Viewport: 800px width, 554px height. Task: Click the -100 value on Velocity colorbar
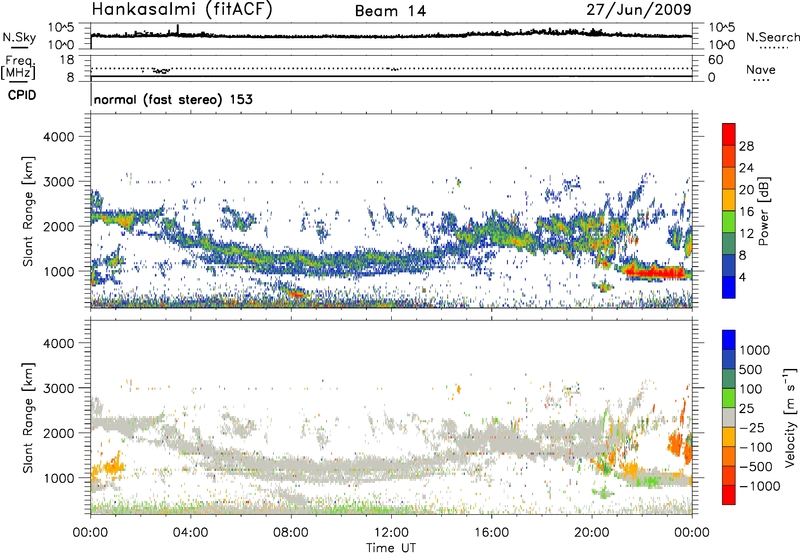click(756, 447)
